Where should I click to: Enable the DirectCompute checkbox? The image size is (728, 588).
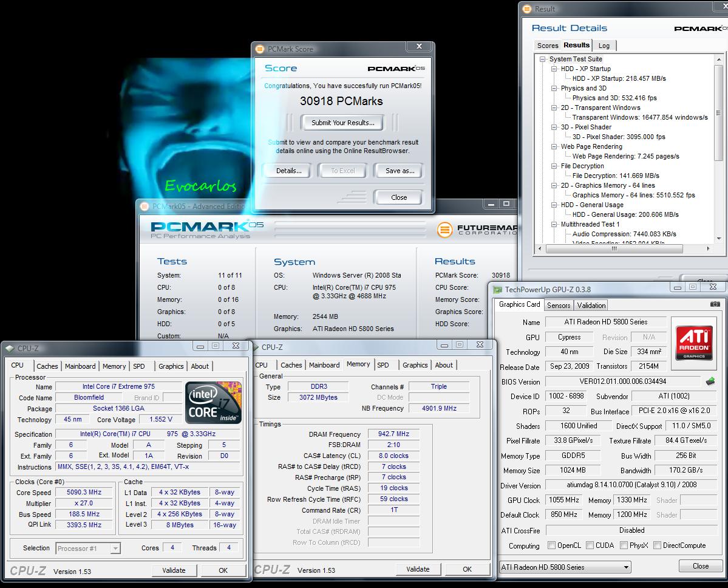coord(658,545)
